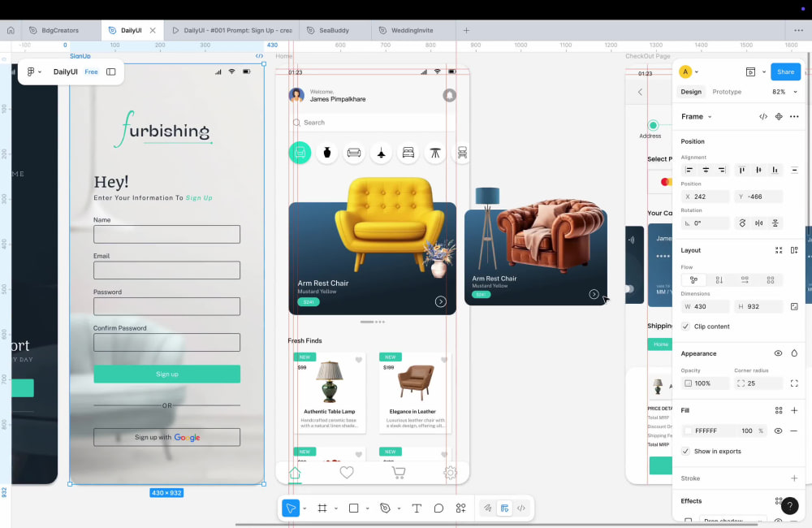Remove the FFFFFF fill with minus
Viewport: 812px width, 528px height.
tap(794, 431)
